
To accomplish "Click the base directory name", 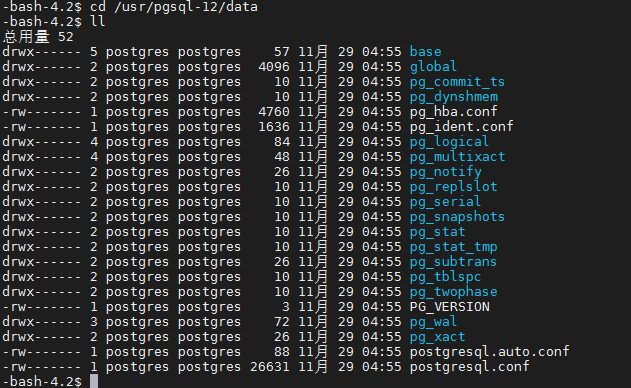I will pos(425,52).
